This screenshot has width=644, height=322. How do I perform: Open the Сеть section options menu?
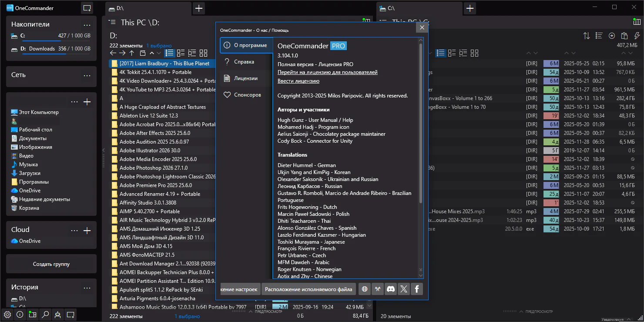(87, 75)
